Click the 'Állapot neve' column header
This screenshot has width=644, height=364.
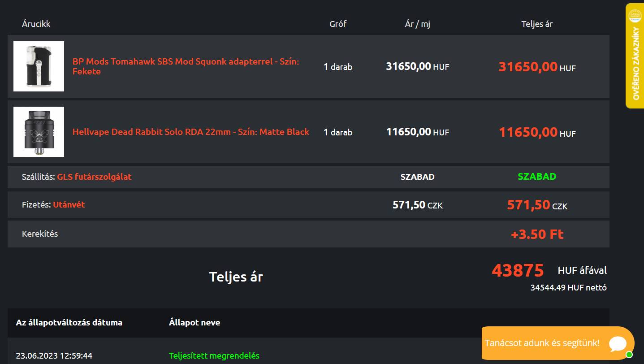[194, 323]
